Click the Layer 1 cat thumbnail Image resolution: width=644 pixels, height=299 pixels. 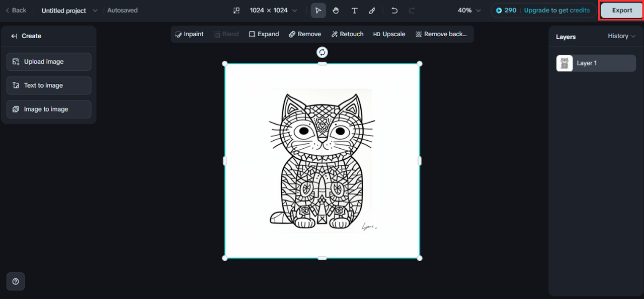[x=565, y=63]
